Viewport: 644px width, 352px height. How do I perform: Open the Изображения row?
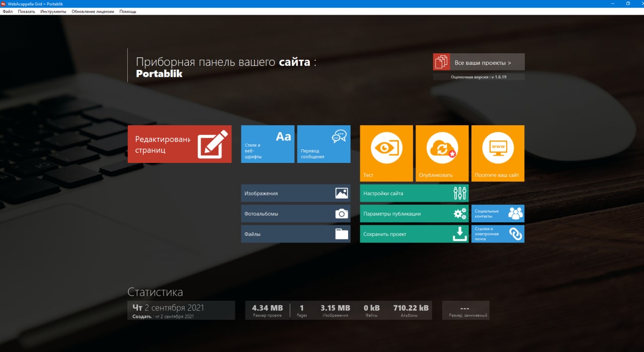point(296,193)
